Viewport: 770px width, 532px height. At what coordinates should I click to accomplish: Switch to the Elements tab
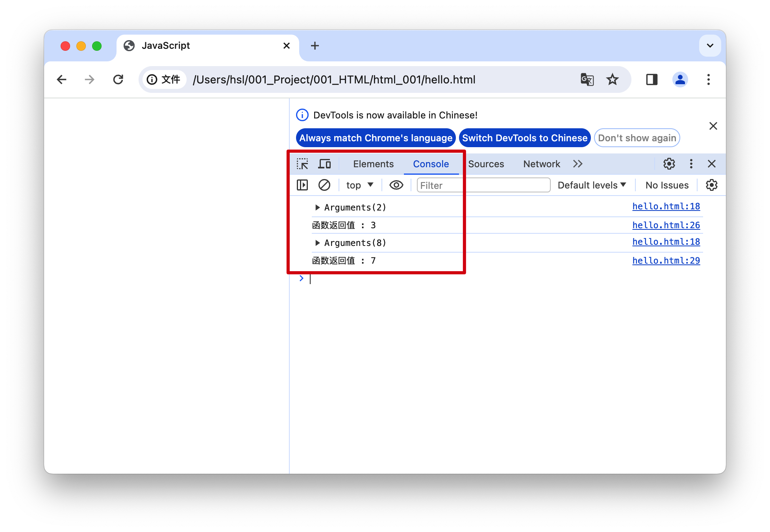point(373,164)
